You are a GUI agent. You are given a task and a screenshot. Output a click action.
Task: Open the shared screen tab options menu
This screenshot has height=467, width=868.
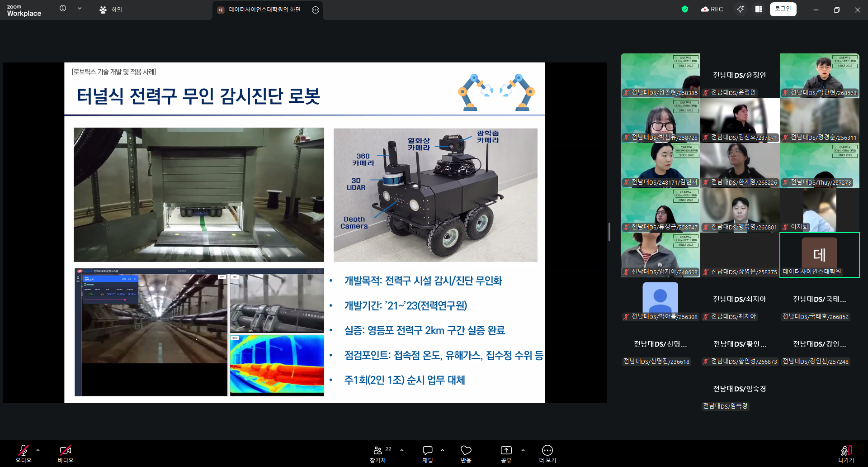[316, 10]
